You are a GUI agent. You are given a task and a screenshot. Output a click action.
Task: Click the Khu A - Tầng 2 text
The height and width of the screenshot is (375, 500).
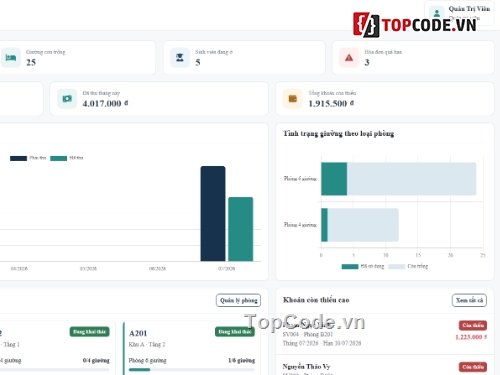click(x=147, y=344)
